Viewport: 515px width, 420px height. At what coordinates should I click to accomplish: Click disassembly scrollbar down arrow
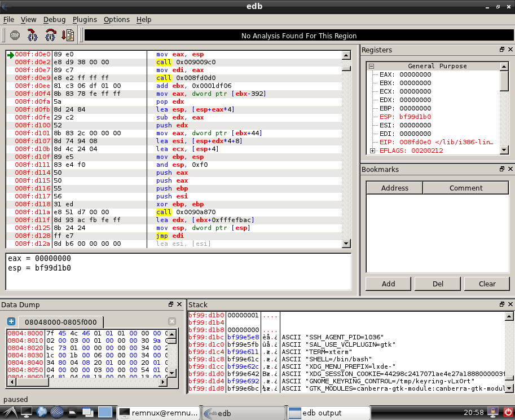click(x=346, y=244)
